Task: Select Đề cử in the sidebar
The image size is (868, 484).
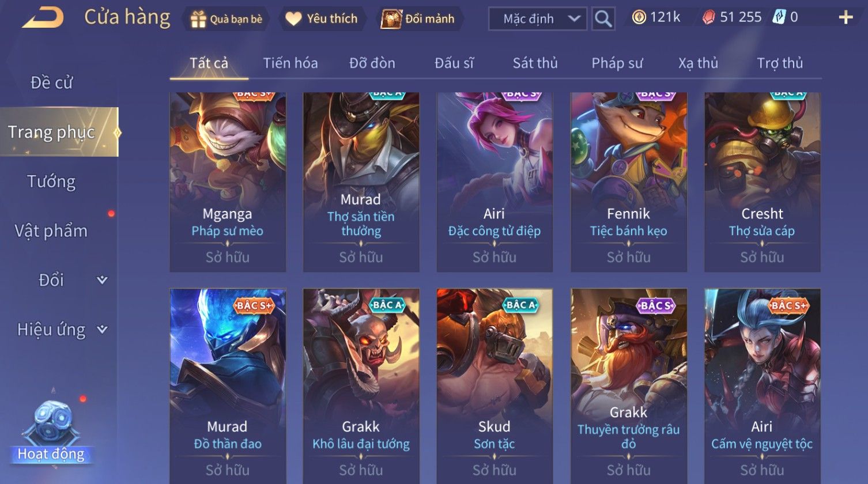Action: (x=51, y=82)
